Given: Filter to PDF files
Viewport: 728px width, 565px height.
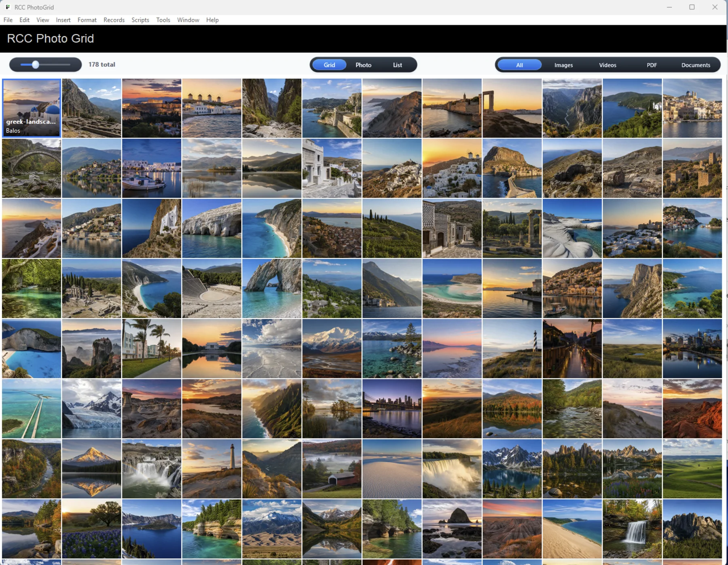Looking at the screenshot, I should coord(652,65).
